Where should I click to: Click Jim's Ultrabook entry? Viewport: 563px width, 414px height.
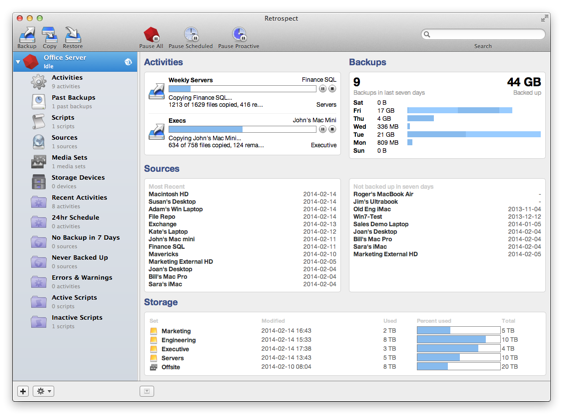pyautogui.click(x=447, y=202)
